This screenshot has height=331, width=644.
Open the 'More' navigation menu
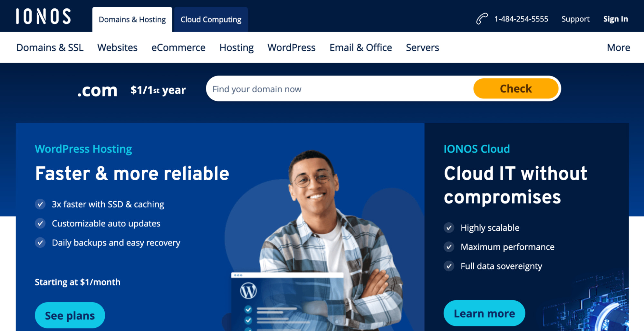coord(618,47)
